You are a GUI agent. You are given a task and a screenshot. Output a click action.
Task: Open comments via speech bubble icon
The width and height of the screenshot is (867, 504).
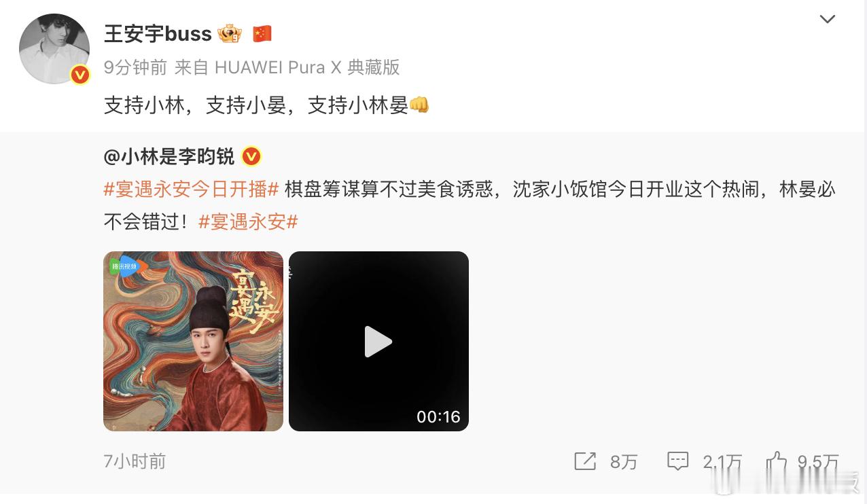click(x=678, y=461)
